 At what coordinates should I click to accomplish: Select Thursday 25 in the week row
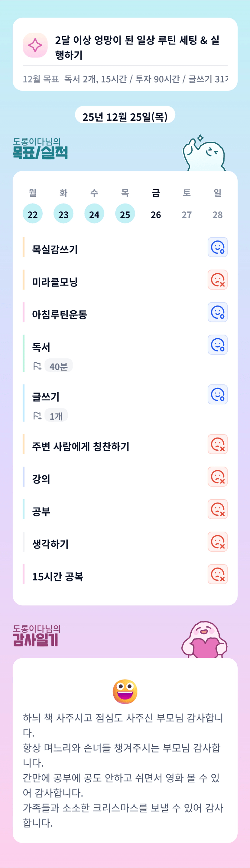[x=125, y=214]
